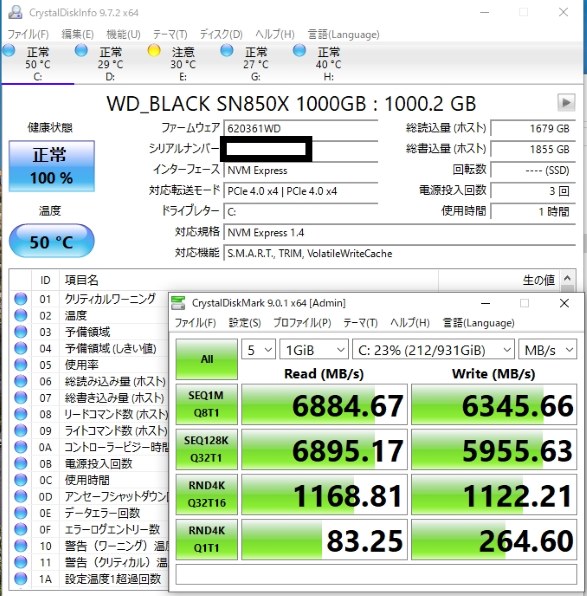587x596 pixels.
Task: Click status dot for ID 05 使用率 row
Action: pos(21,365)
